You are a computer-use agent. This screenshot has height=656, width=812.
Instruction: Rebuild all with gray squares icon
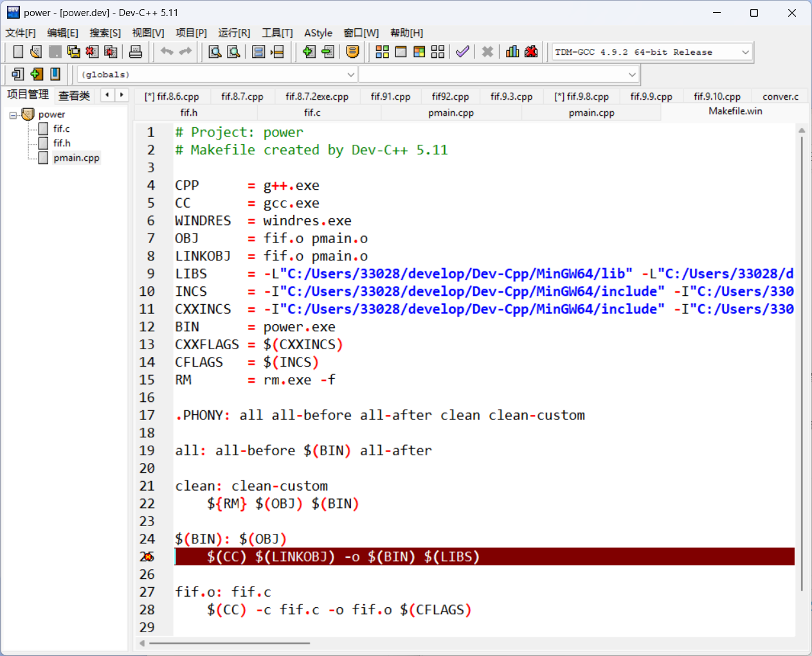pos(438,51)
